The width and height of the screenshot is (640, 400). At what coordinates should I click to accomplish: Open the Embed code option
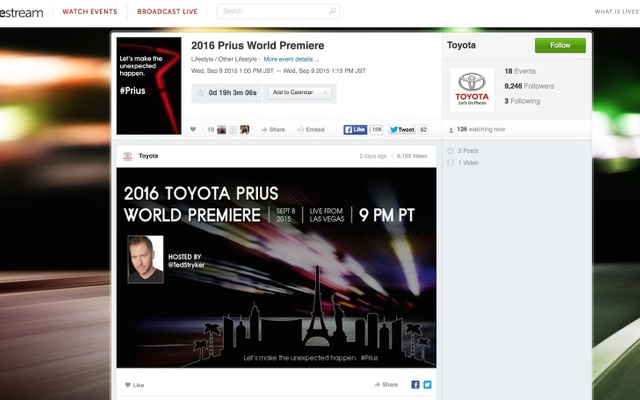[x=311, y=130]
